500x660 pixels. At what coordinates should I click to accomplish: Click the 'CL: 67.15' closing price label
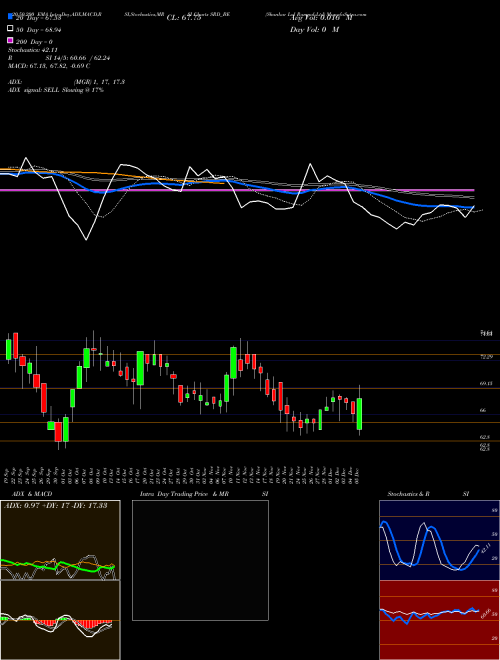(184, 18)
